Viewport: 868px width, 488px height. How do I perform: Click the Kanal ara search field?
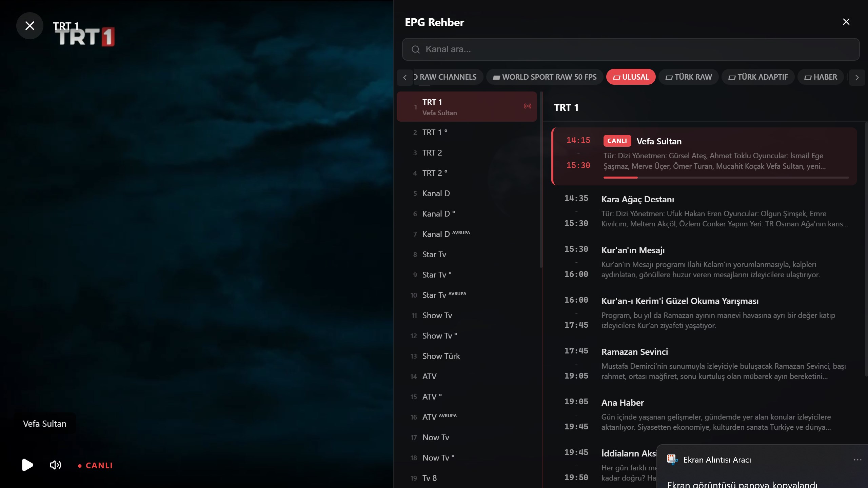tap(631, 49)
